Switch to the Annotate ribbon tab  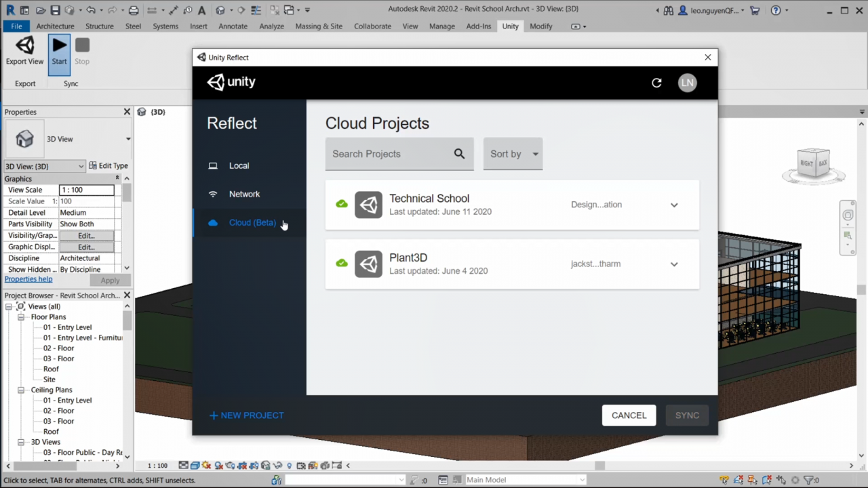click(x=233, y=26)
